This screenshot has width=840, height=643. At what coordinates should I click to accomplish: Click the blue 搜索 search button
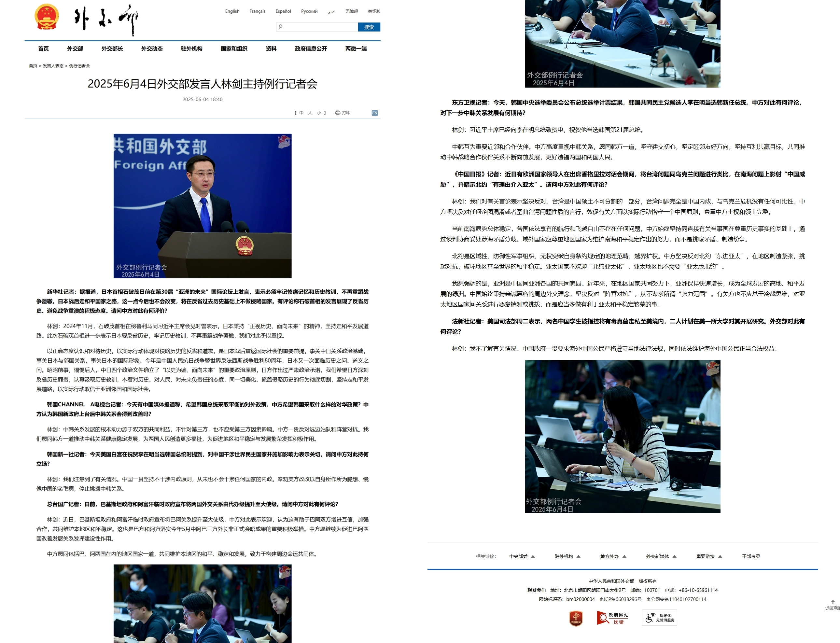pos(369,27)
